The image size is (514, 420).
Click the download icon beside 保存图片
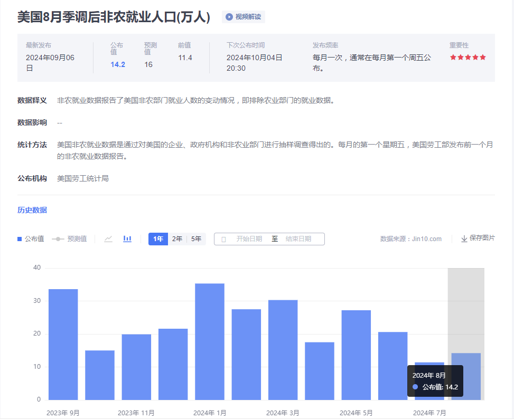pos(464,239)
